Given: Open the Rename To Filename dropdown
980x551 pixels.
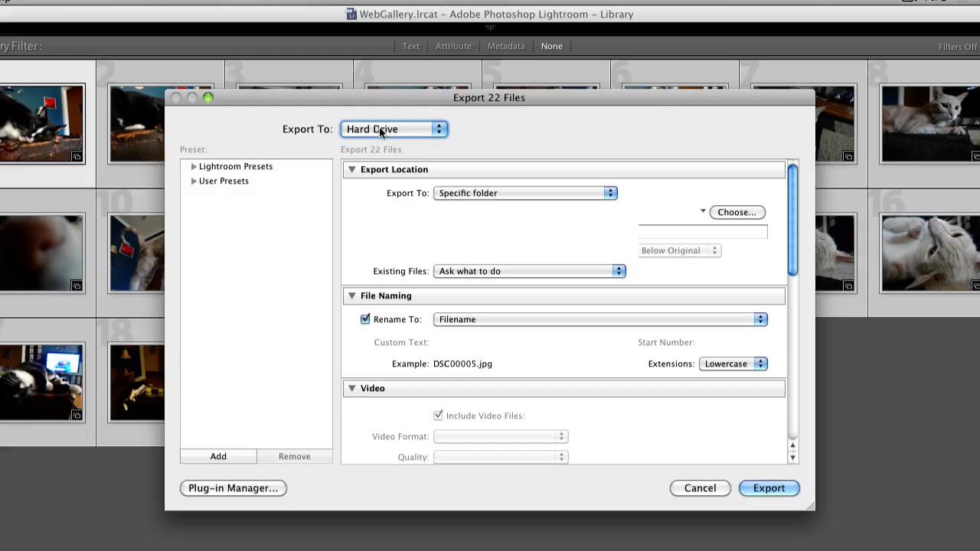Looking at the screenshot, I should tap(600, 319).
